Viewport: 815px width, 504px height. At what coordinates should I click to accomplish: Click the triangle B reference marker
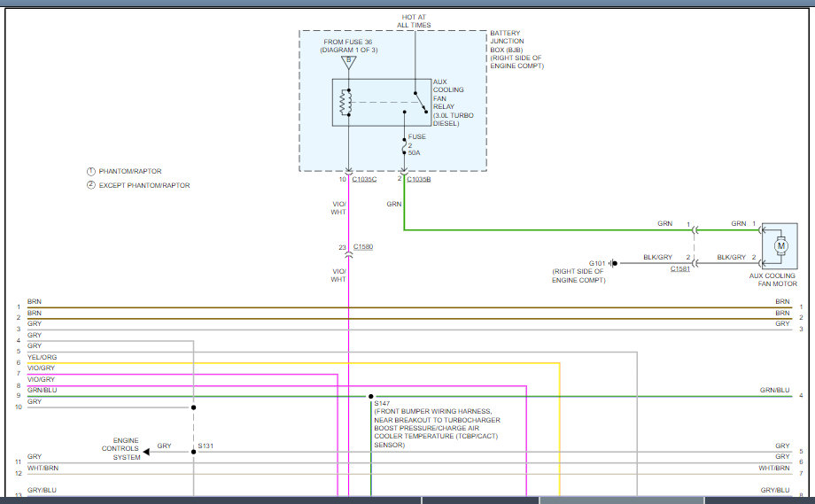348,61
